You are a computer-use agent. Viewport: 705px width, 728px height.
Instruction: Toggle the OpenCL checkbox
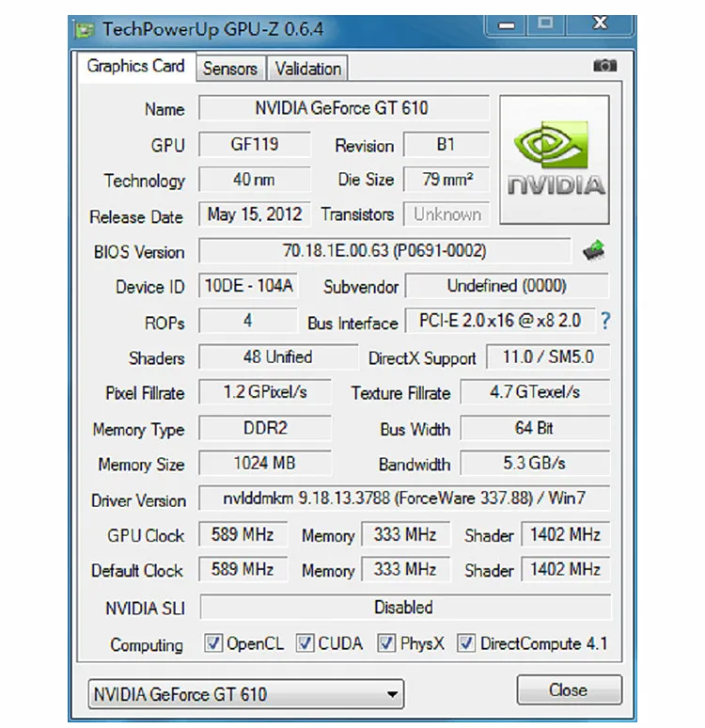[x=213, y=643]
